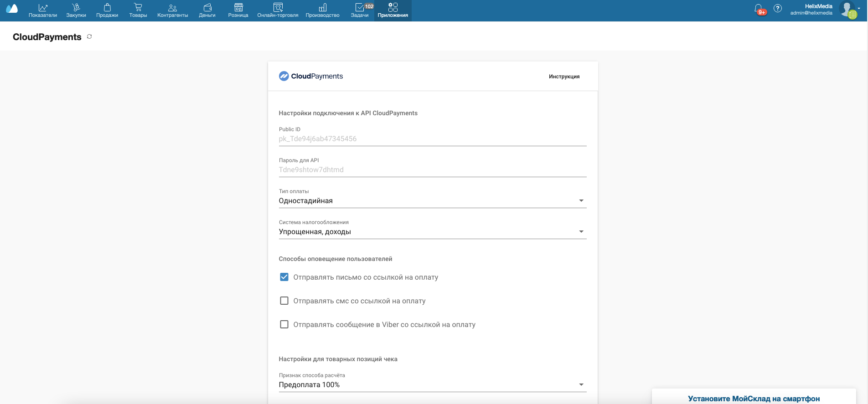Click into the Пароль для API field
Image resolution: width=868 pixels, height=404 pixels.
point(432,170)
